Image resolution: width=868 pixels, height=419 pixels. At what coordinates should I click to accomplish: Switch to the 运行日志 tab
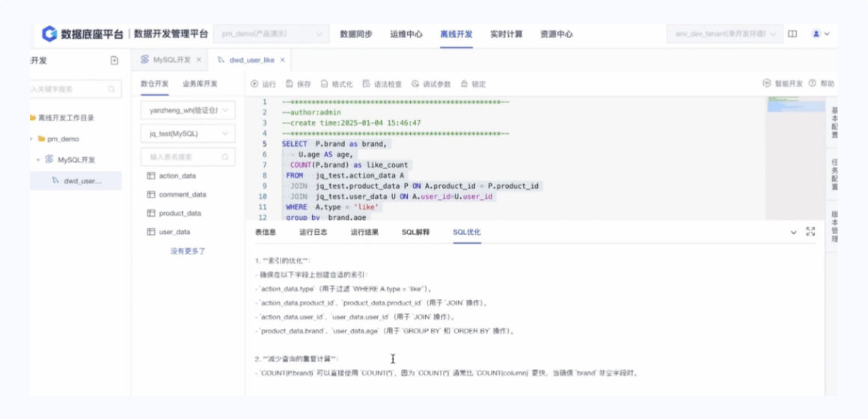pos(313,232)
